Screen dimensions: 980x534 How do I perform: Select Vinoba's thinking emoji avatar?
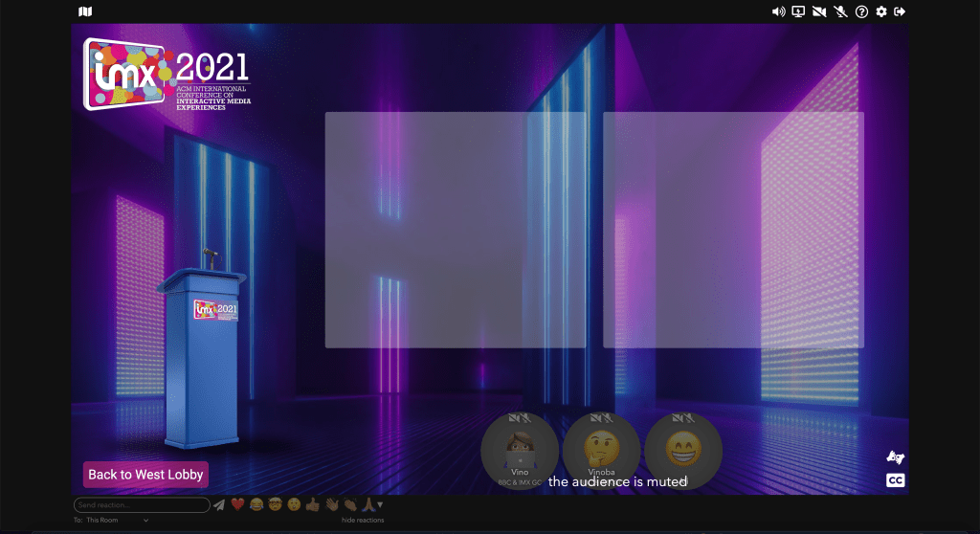(601, 448)
